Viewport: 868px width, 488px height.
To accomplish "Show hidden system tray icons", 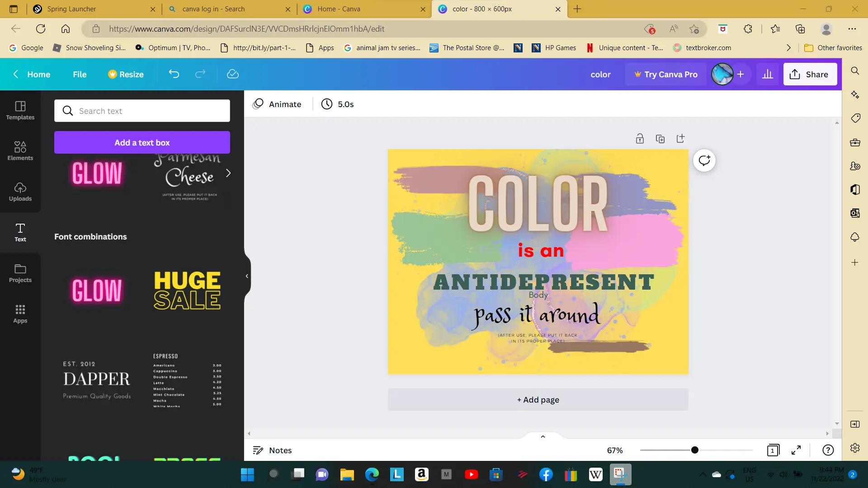I will pyautogui.click(x=703, y=474).
